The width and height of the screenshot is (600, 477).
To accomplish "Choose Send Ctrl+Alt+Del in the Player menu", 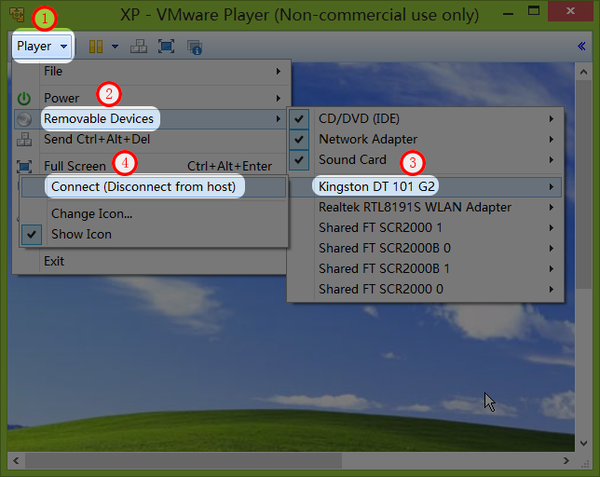I will click(150, 139).
